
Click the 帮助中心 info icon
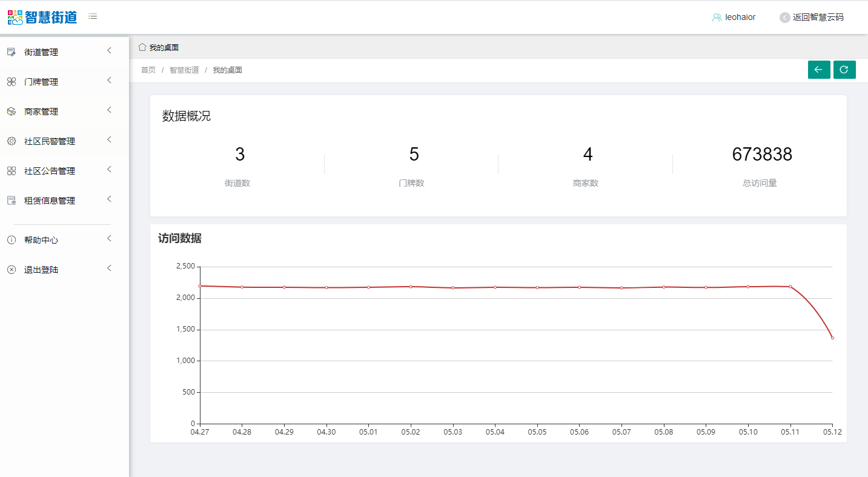coord(11,240)
